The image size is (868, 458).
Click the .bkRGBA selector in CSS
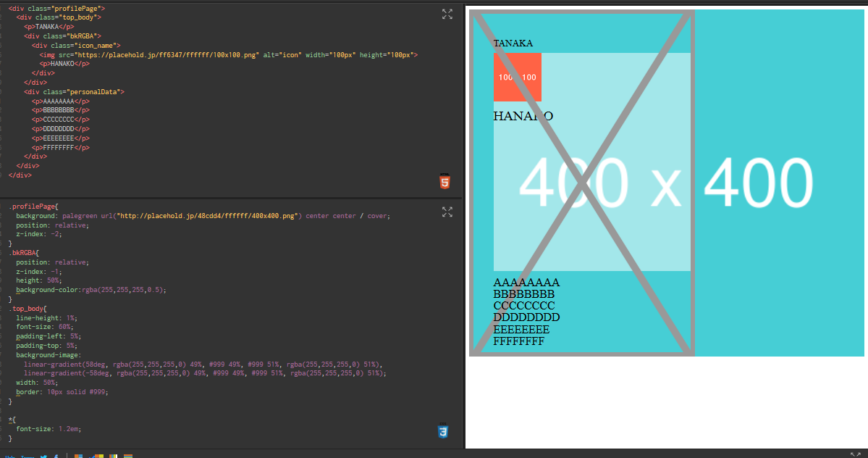[x=22, y=252]
